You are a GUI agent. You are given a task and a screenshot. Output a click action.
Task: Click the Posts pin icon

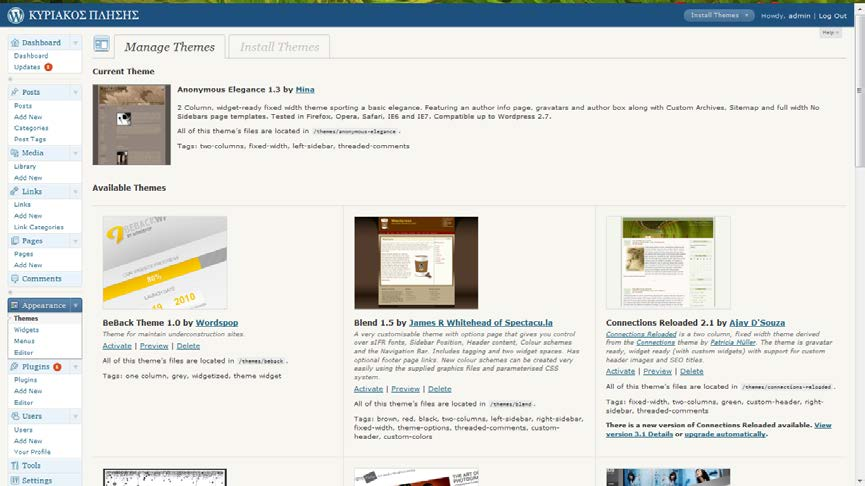pyautogui.click(x=15, y=92)
